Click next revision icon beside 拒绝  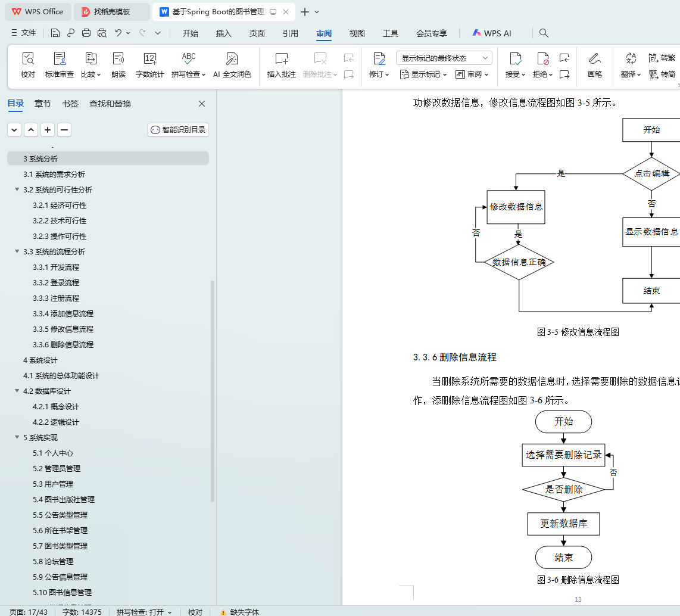(564, 74)
